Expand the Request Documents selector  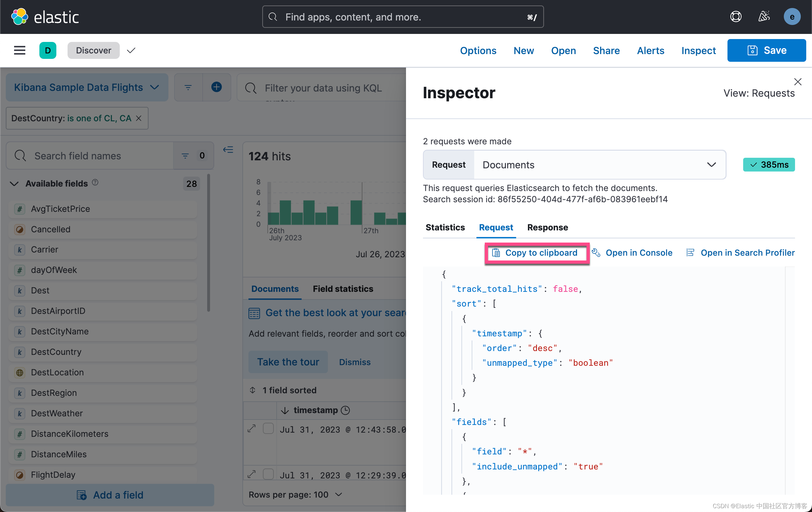pos(575,165)
